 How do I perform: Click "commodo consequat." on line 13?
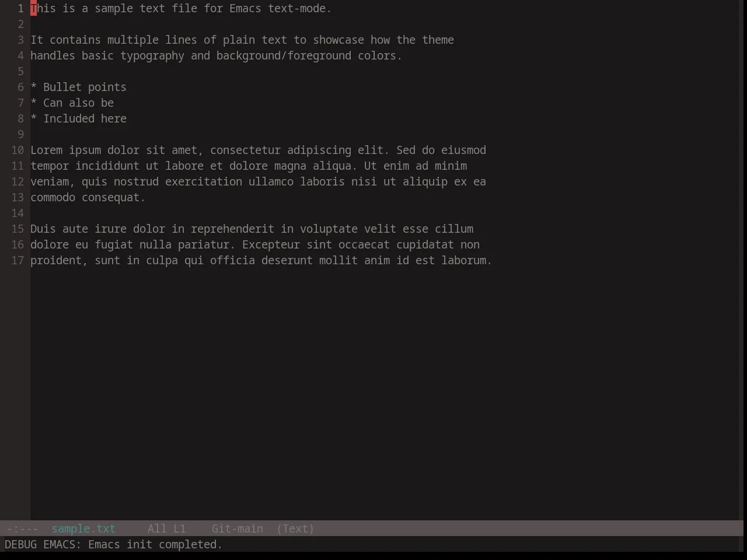[88, 198]
